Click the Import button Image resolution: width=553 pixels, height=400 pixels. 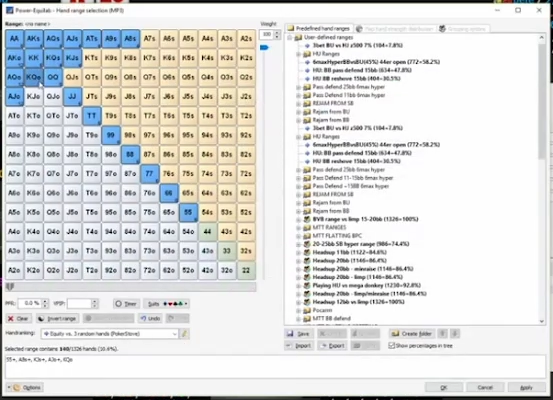click(x=299, y=346)
